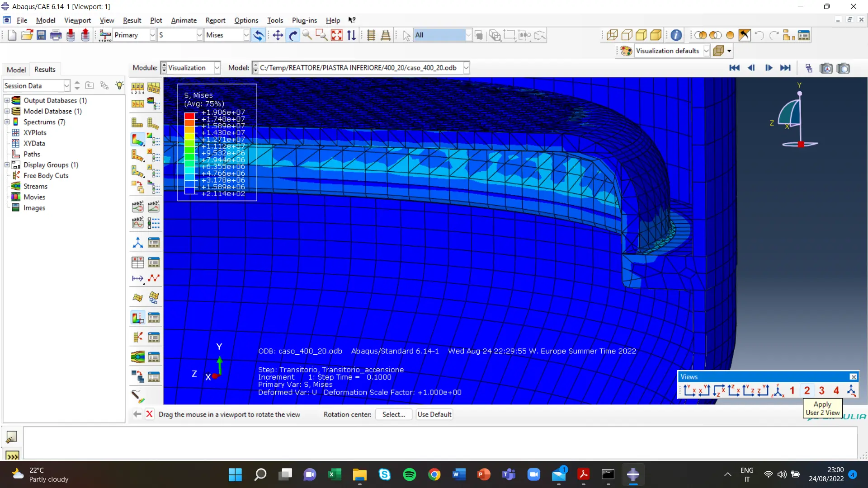Click the Rotate View tool
Screen dimensions: 868x488
pyautogui.click(x=293, y=35)
